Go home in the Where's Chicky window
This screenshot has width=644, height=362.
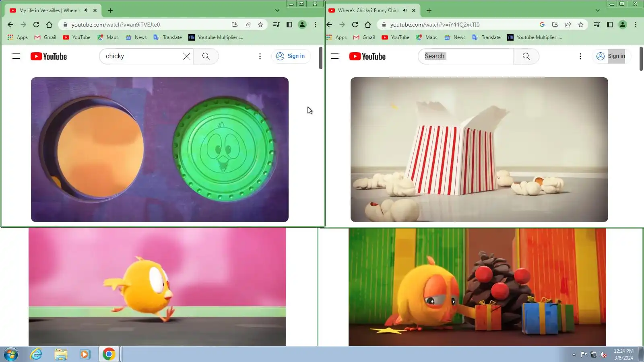pyautogui.click(x=368, y=25)
